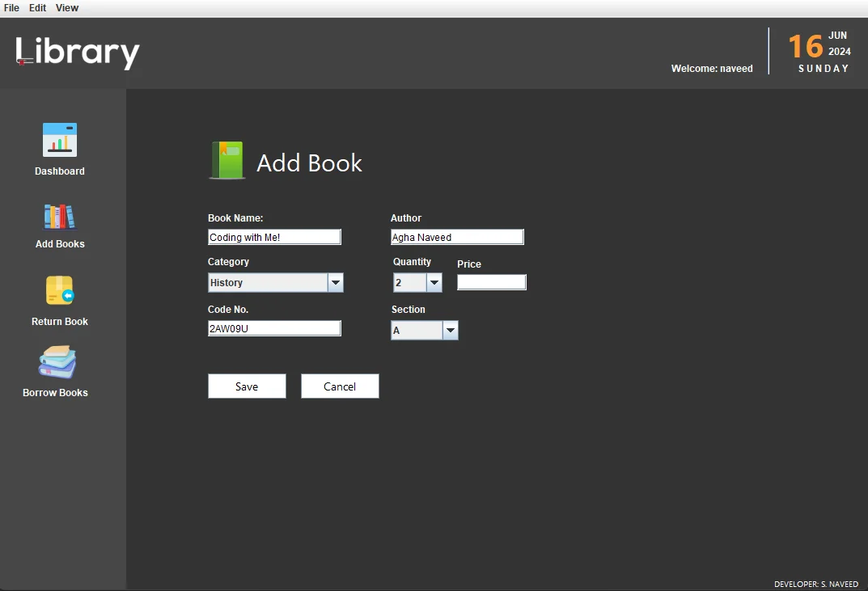Open the File menu
This screenshot has height=591, width=868.
11,8
